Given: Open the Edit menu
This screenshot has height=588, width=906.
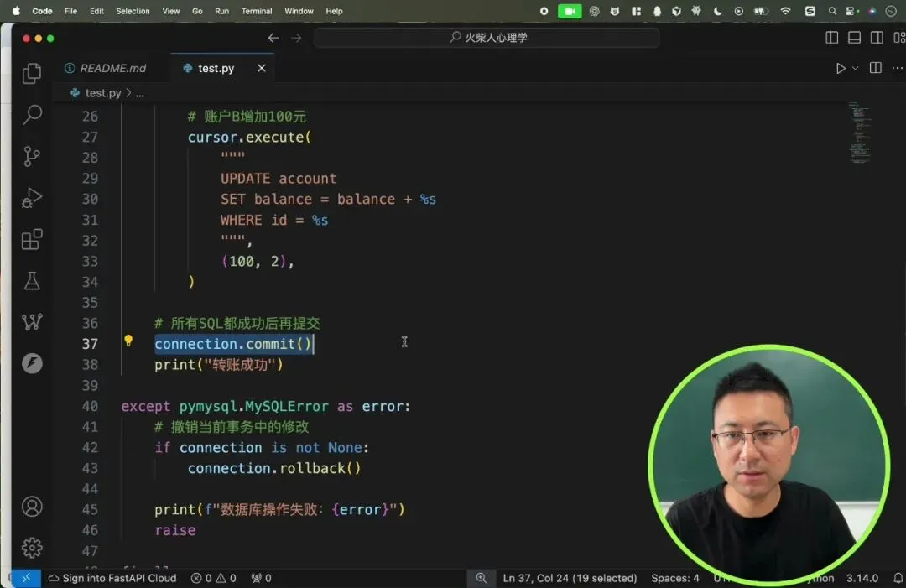Looking at the screenshot, I should 96,11.
